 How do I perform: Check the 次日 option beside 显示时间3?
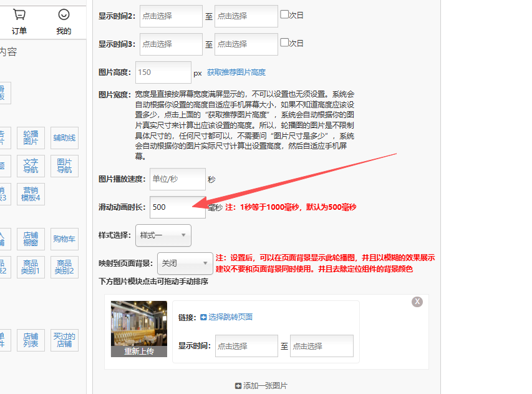point(284,44)
